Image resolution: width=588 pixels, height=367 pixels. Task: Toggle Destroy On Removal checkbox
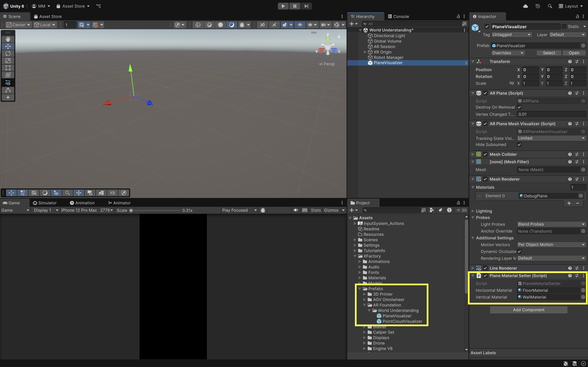[x=519, y=107]
